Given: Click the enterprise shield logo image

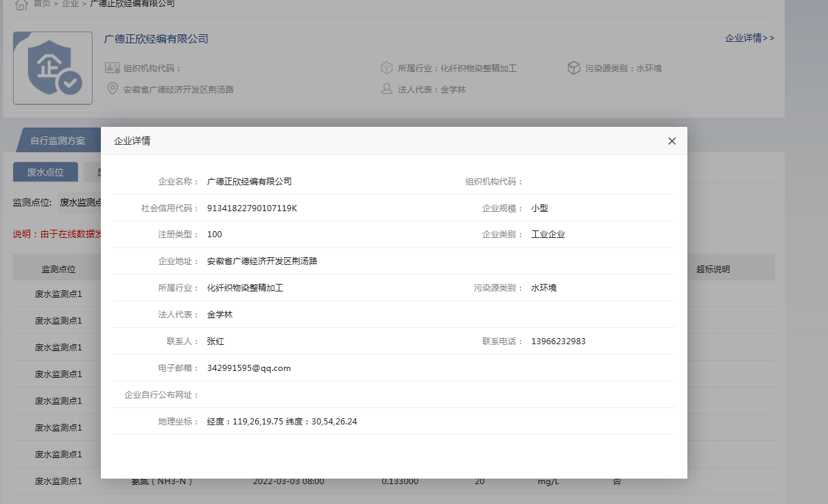Looking at the screenshot, I should pos(53,68).
